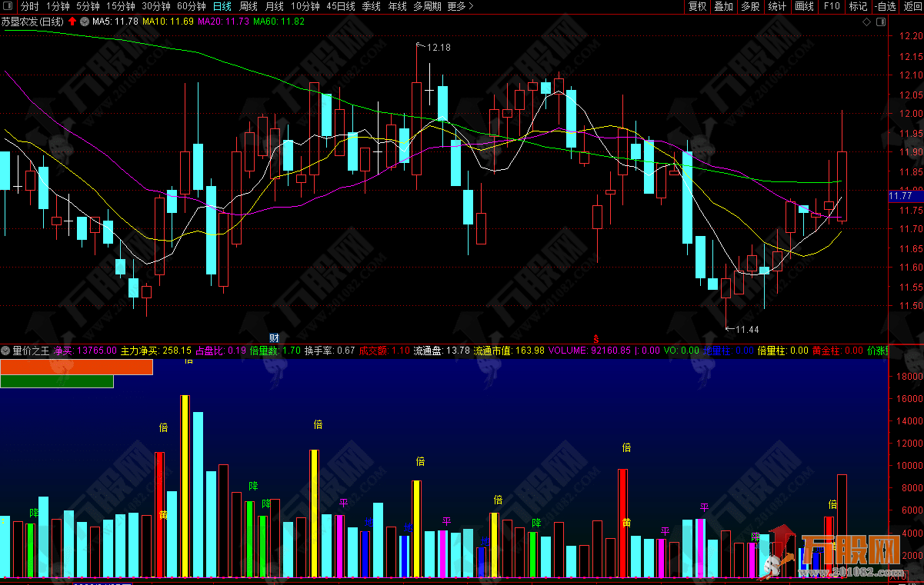924x585 pixels.
Task: Switch to 月线 monthly period
Action: 275,6
